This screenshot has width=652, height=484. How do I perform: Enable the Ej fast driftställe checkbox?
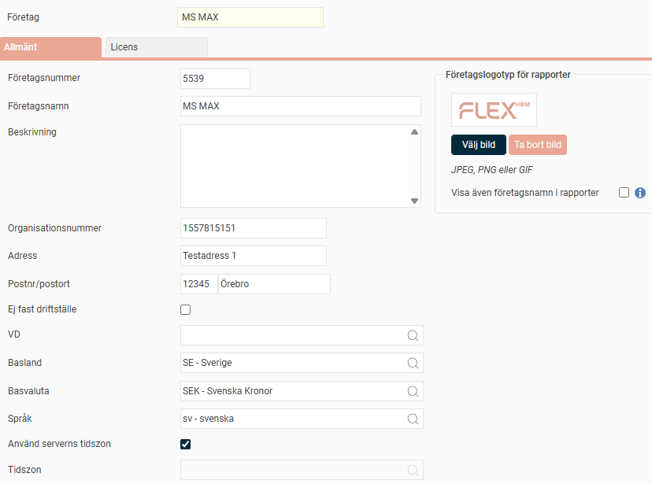click(185, 310)
